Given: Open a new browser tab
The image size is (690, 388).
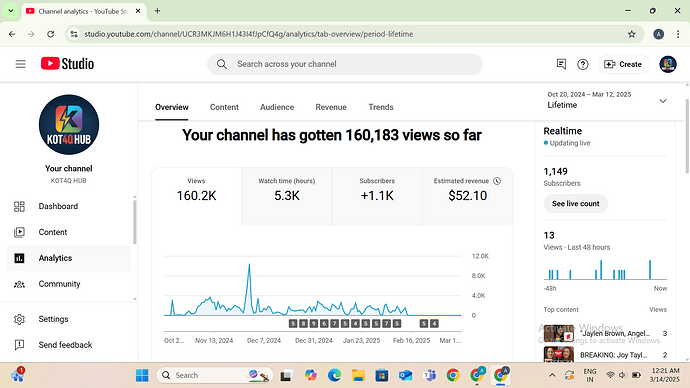Looking at the screenshot, I should click(157, 11).
